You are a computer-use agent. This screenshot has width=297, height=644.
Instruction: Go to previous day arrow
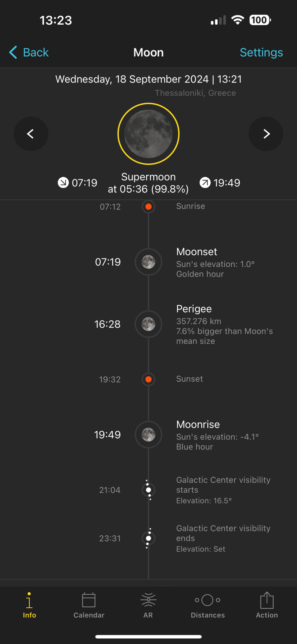tap(31, 134)
